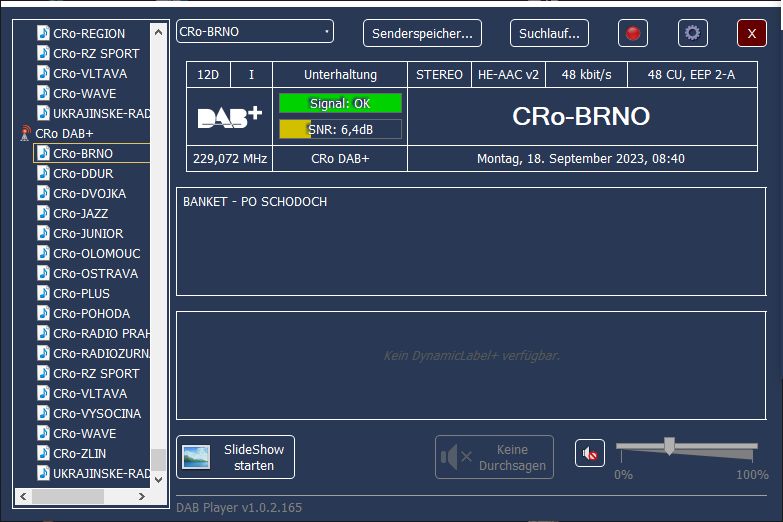Select CRo-JUNIOR station

tap(88, 233)
